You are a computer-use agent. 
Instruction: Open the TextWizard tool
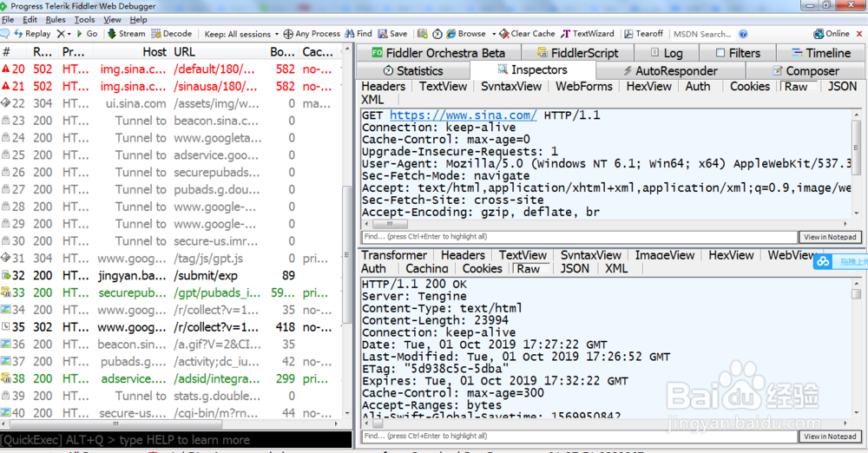[x=588, y=34]
